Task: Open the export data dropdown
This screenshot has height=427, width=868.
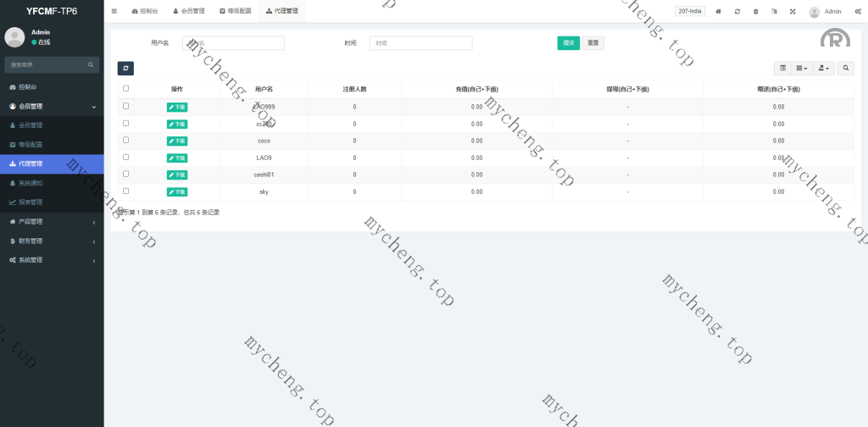Action: click(823, 68)
